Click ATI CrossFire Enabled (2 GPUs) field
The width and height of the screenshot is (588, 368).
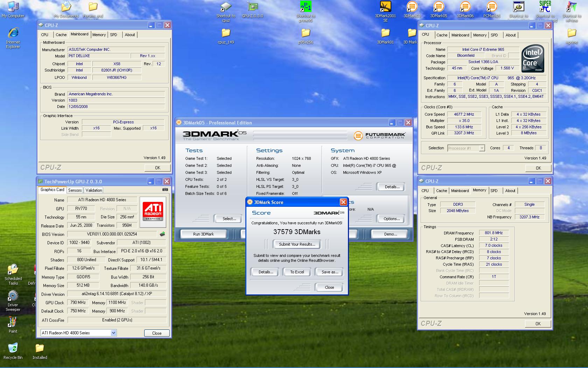[117, 320]
